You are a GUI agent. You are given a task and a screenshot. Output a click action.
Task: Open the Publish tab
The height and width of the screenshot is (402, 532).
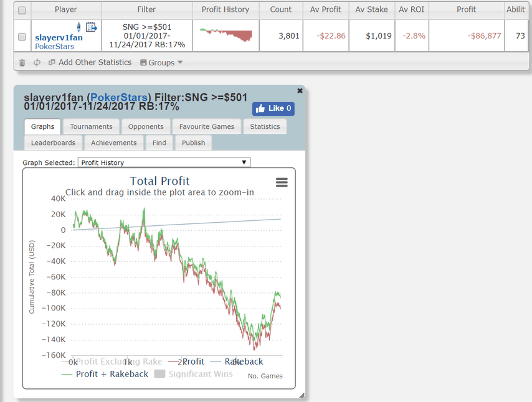[193, 143]
